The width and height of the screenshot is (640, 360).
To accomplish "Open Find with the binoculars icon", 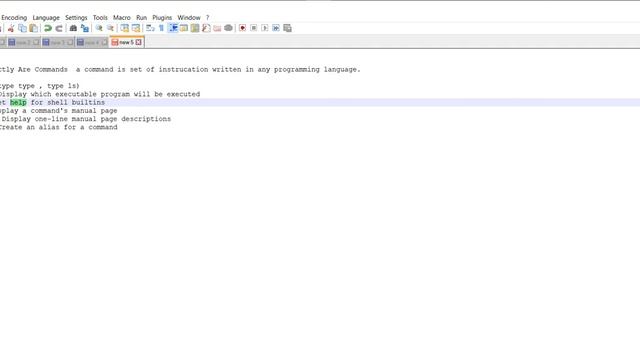I will [x=73, y=28].
